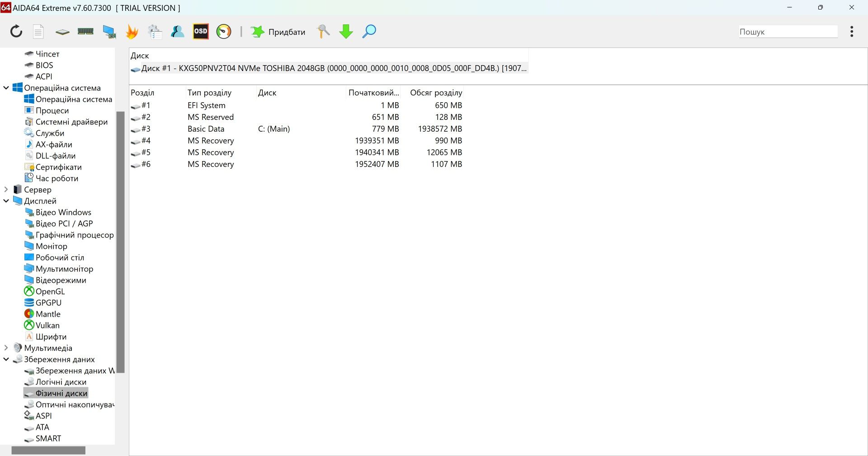
Task: Collapse the Операційна система tree node
Action: 6,88
